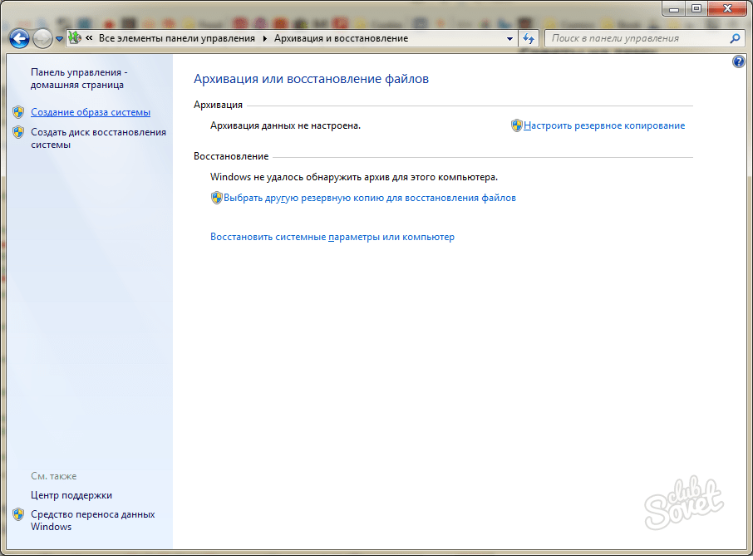The image size is (753, 560).
Task: Click shield icon beside 'Выбрать другую резервную копию'
Action: click(x=217, y=198)
